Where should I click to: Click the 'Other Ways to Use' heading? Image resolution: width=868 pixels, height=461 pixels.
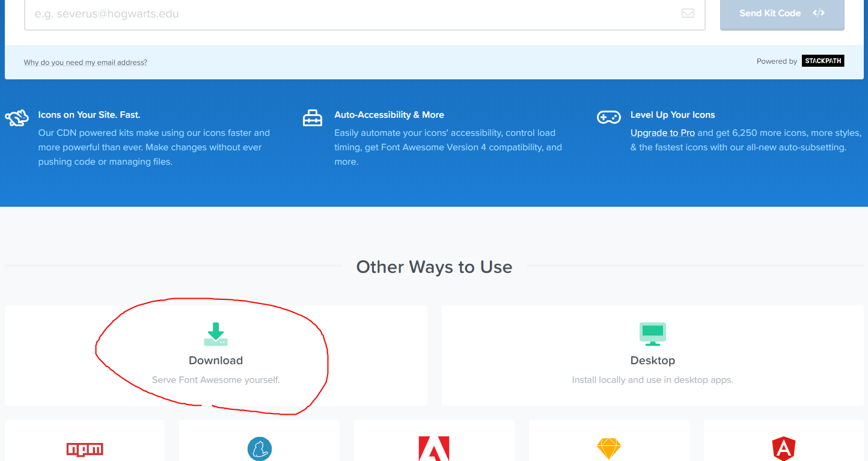[x=434, y=267]
